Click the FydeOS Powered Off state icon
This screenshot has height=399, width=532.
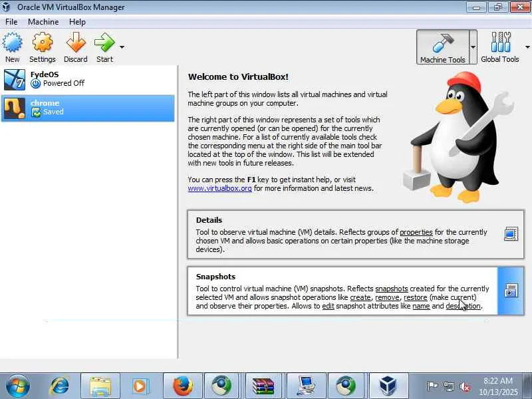point(36,84)
